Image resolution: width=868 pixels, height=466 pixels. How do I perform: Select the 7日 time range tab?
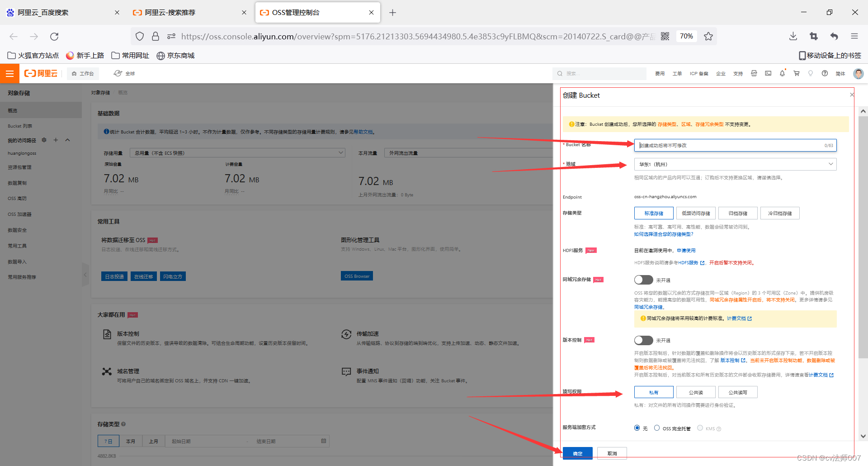tap(108, 441)
